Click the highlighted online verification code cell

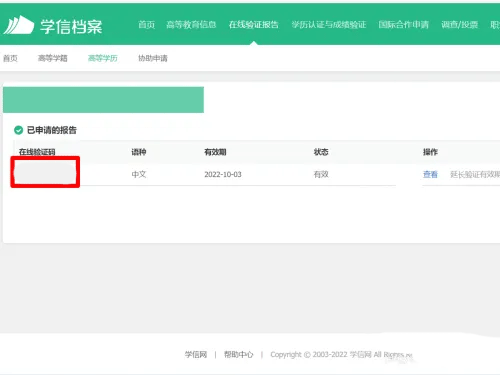45,172
